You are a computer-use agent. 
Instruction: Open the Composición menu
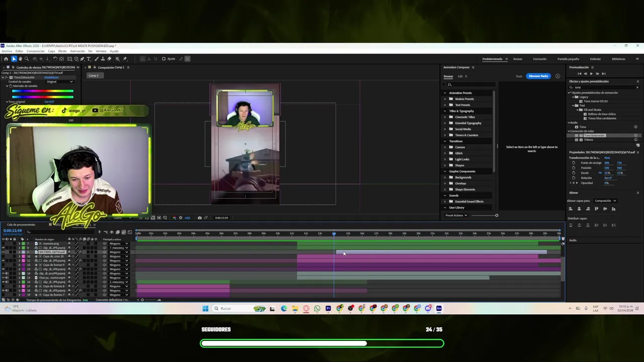[x=35, y=51]
